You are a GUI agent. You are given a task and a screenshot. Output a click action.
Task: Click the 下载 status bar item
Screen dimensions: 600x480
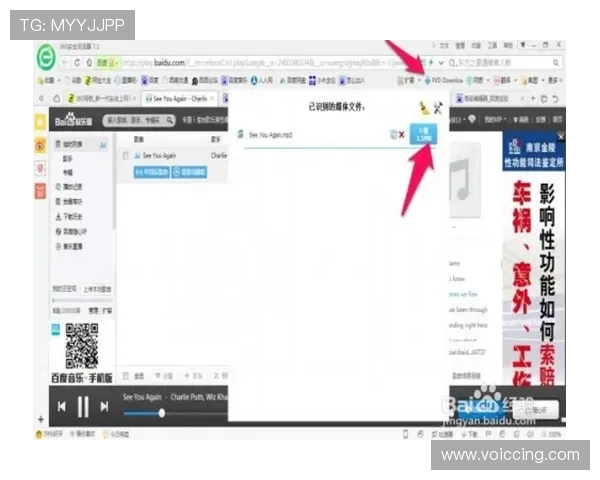[x=470, y=434]
